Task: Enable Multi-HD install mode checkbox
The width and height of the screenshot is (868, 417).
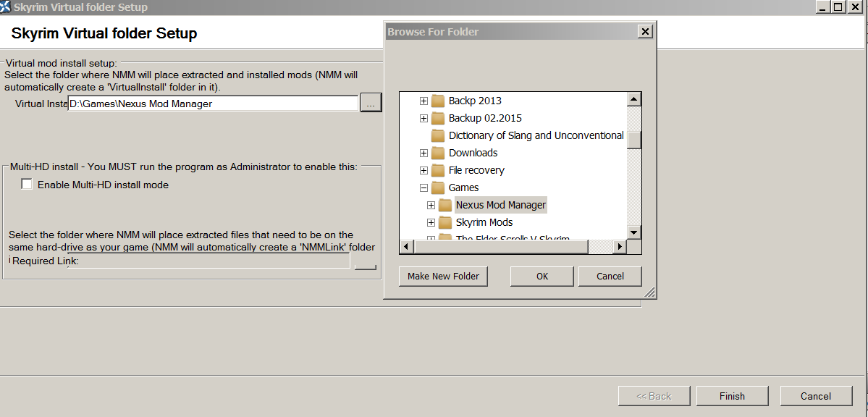Action: tap(27, 184)
